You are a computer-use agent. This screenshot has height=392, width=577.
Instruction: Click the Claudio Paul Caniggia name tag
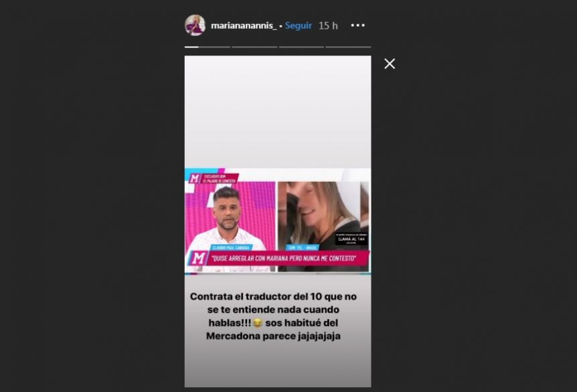pos(231,248)
